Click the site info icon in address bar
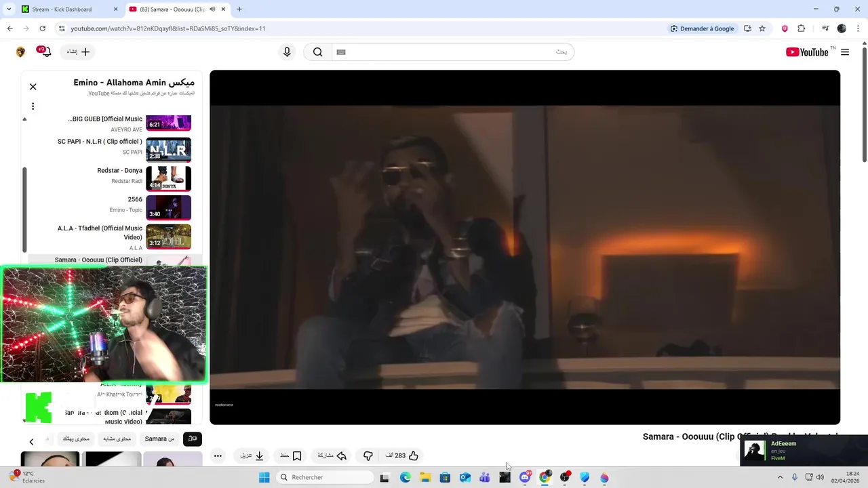The height and width of the screenshot is (488, 868). tap(62, 28)
